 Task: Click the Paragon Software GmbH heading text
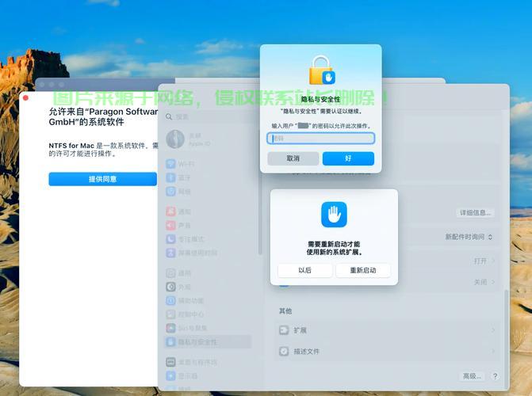(x=104, y=116)
